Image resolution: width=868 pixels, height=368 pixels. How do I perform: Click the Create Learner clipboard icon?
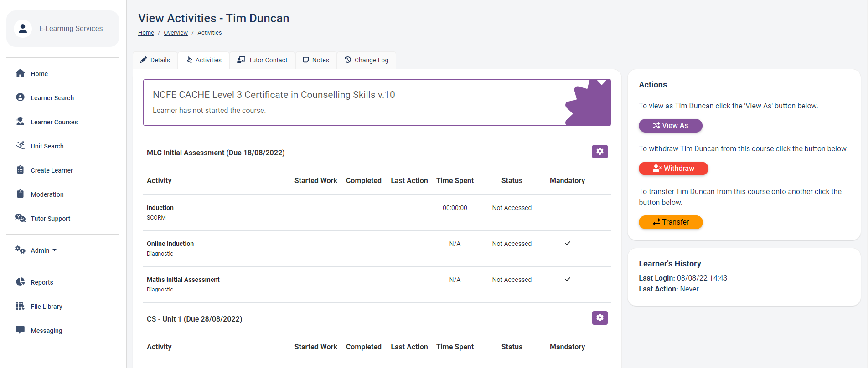[20, 170]
